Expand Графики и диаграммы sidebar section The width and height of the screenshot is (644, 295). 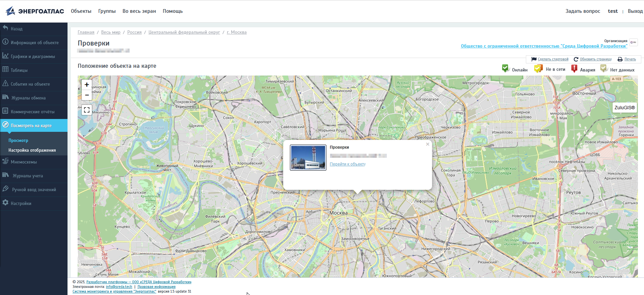coord(33,56)
